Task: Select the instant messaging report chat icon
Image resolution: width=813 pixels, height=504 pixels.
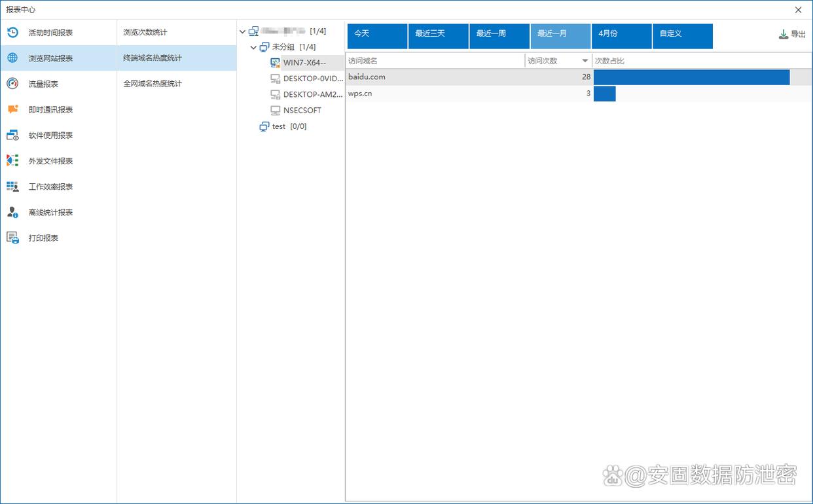Action: pos(12,109)
